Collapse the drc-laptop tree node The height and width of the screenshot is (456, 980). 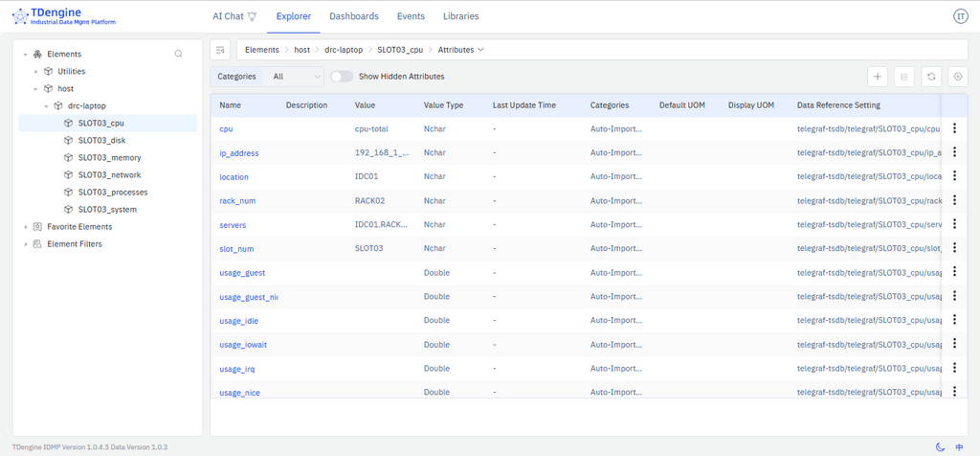47,106
